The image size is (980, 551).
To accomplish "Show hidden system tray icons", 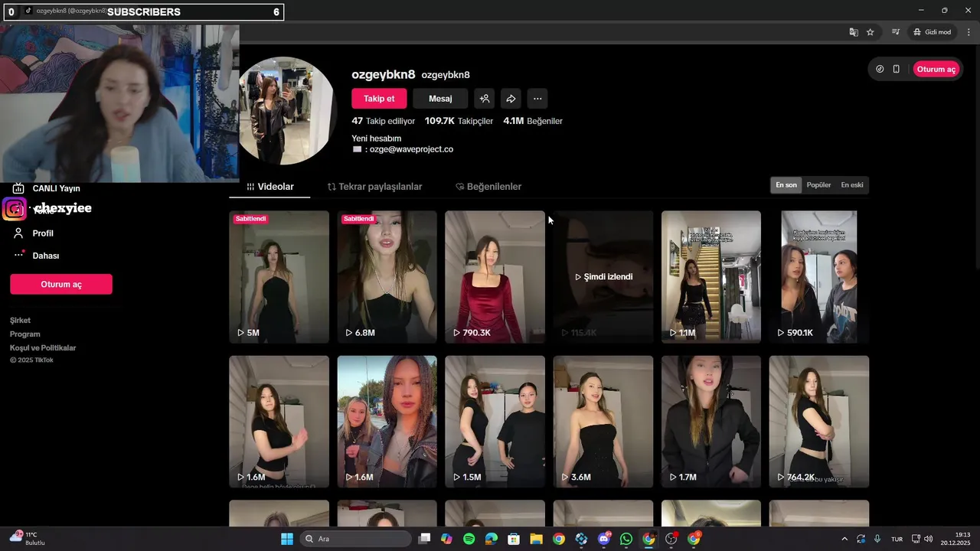I will point(844,539).
